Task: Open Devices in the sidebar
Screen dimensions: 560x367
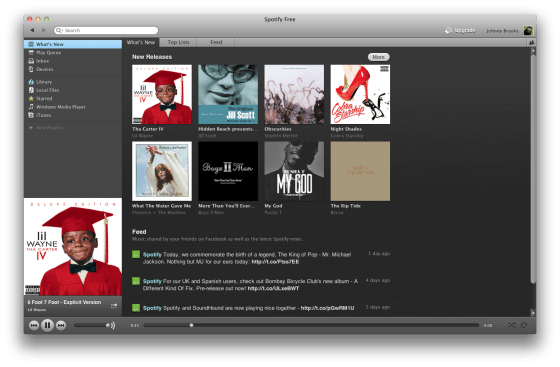Action: 73,69
